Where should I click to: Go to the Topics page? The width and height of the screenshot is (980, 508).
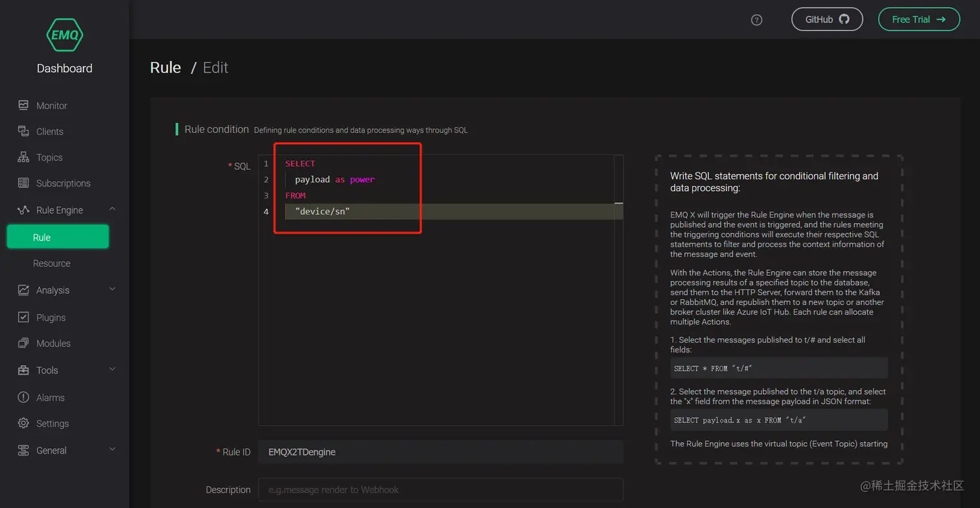49,158
